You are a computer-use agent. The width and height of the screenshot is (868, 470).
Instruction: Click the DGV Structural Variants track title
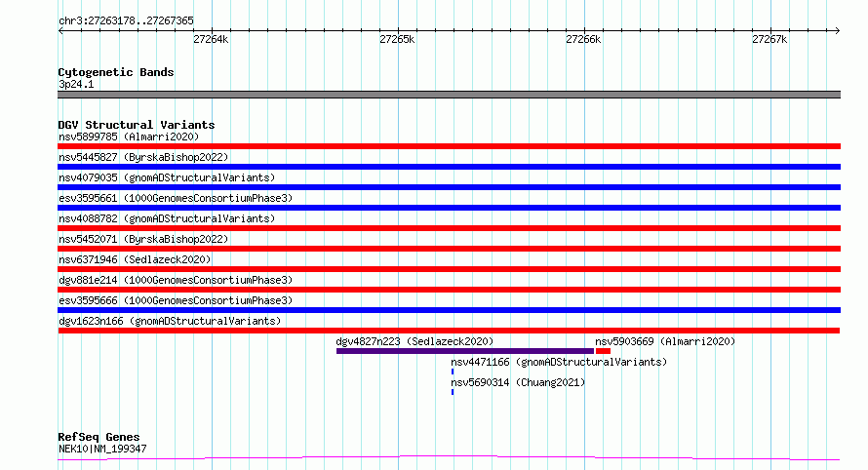(137, 125)
